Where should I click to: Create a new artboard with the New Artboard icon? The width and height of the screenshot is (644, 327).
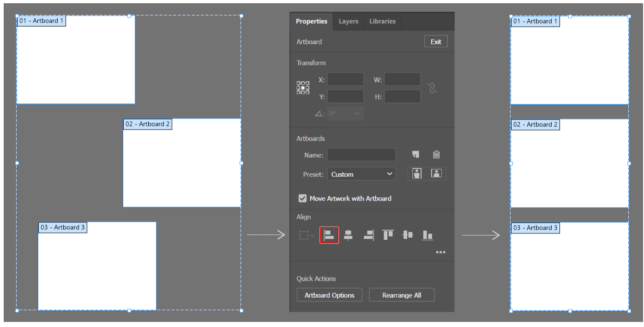click(x=415, y=155)
